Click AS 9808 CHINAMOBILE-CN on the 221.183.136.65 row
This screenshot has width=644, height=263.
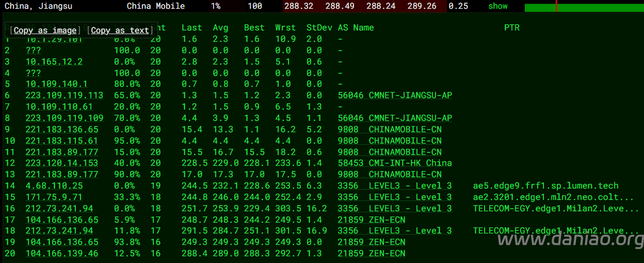pyautogui.click(x=389, y=130)
